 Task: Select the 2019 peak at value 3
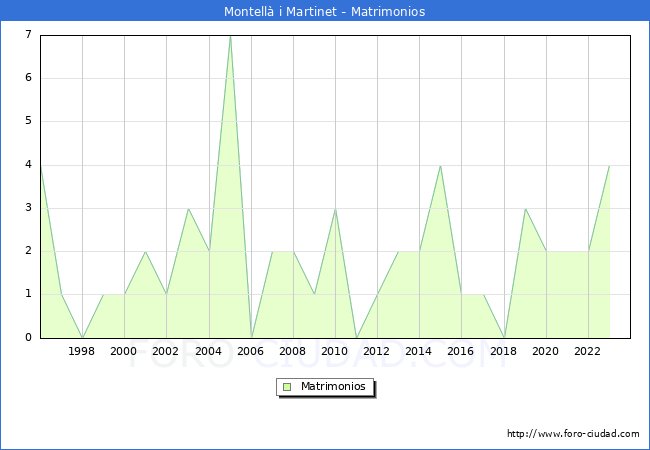[x=525, y=209]
